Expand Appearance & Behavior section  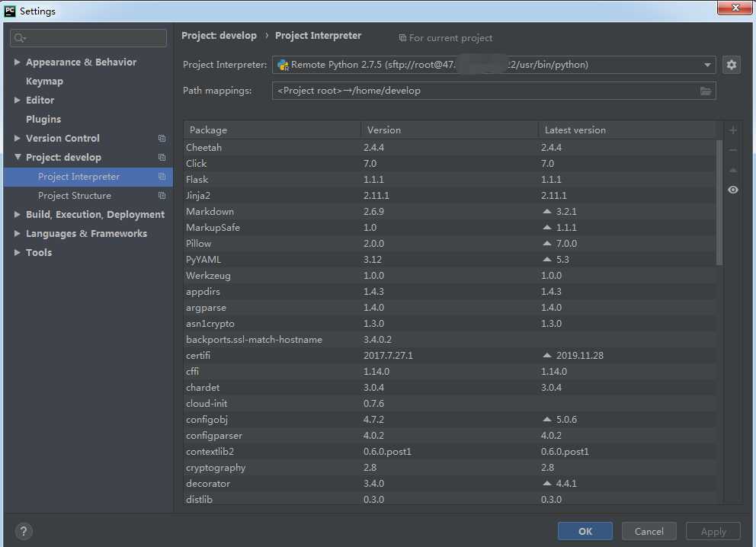click(x=18, y=62)
